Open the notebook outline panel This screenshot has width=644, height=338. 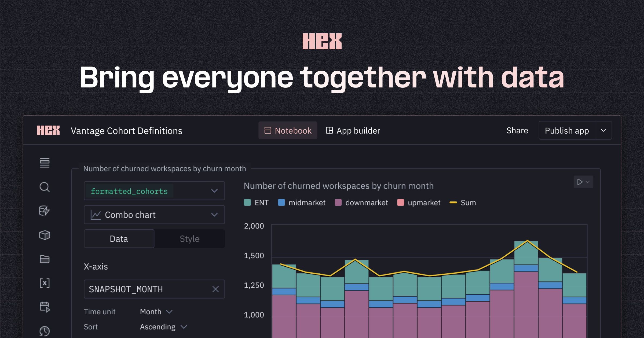(x=45, y=163)
